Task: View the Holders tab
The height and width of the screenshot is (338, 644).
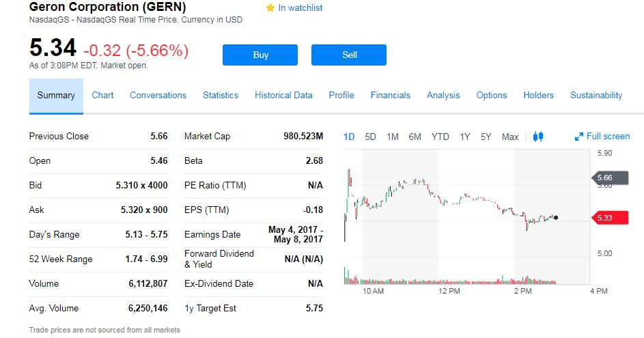Action: point(538,96)
